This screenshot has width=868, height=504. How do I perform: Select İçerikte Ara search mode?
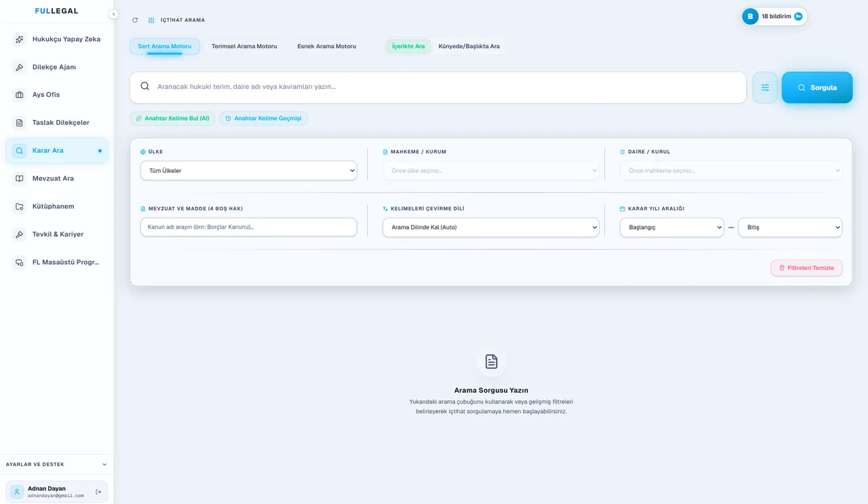click(408, 46)
